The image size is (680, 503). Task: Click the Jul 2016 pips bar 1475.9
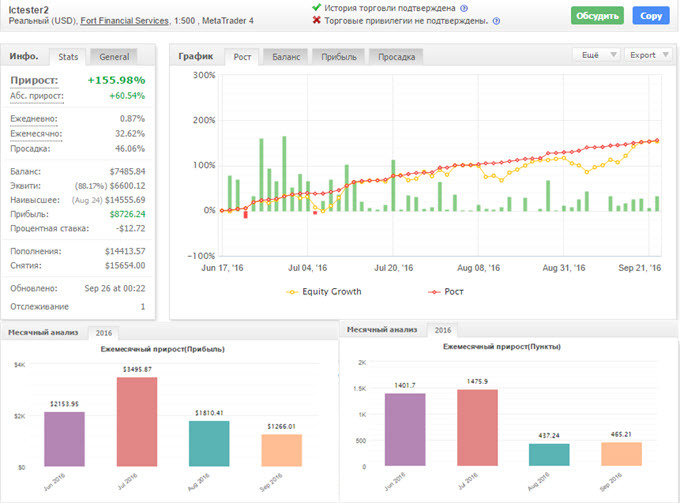[477, 428]
